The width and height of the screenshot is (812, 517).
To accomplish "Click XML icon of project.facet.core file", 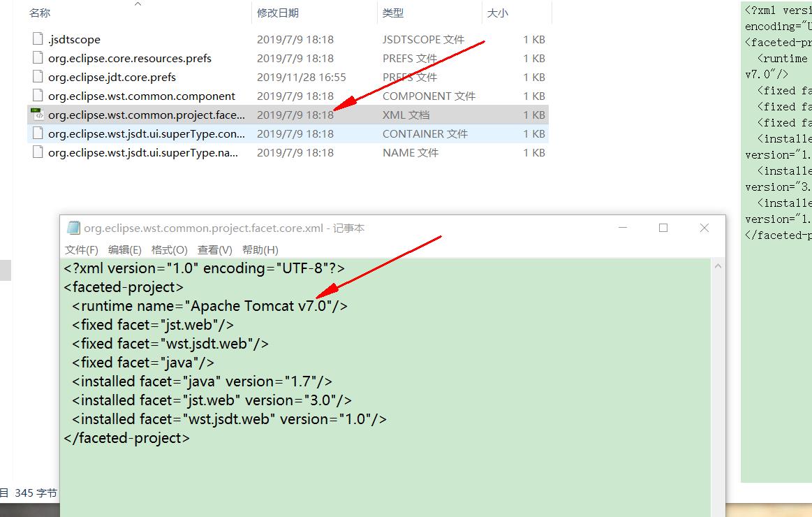I will coord(37,115).
